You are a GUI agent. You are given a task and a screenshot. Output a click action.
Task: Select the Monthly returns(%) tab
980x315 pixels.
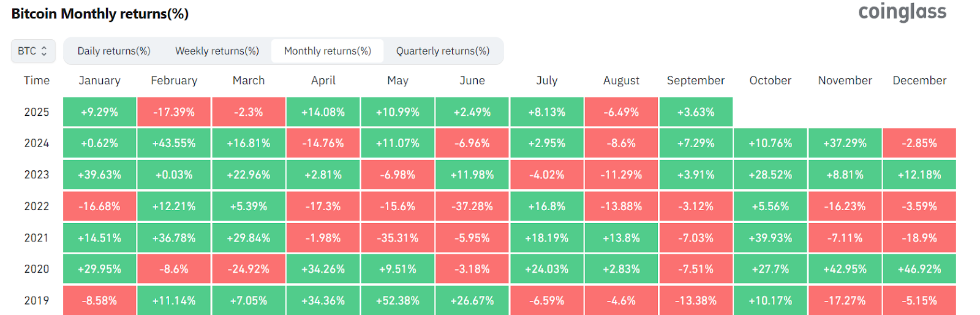(328, 51)
